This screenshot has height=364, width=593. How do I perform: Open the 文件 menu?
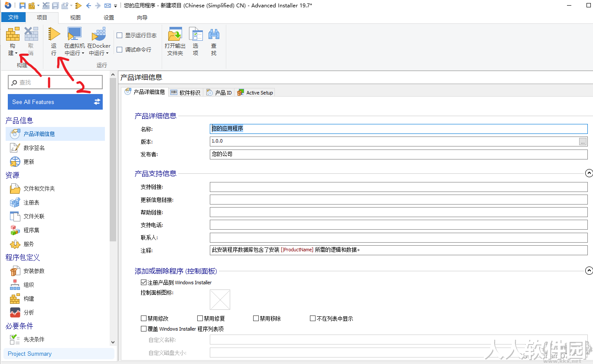click(x=13, y=17)
